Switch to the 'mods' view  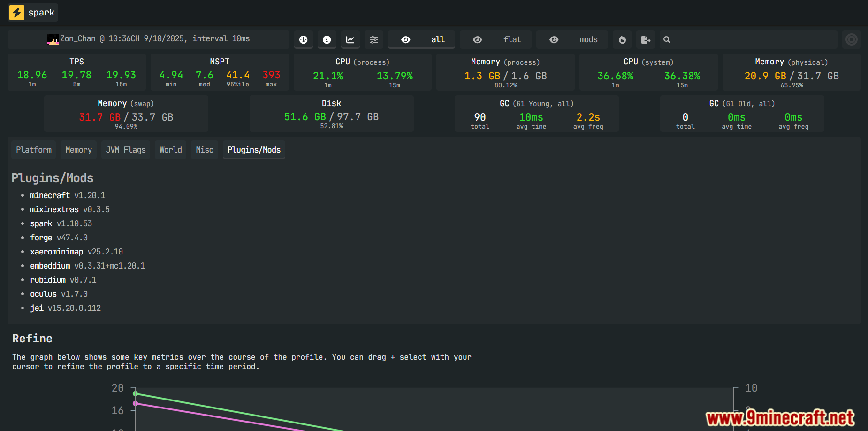[x=572, y=40]
